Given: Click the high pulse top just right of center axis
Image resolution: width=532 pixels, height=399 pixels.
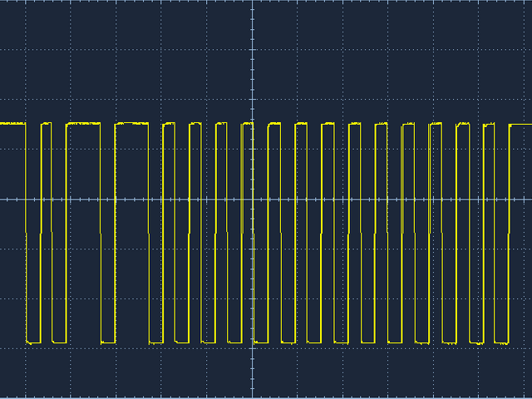Looking at the screenshot, I should (x=274, y=124).
